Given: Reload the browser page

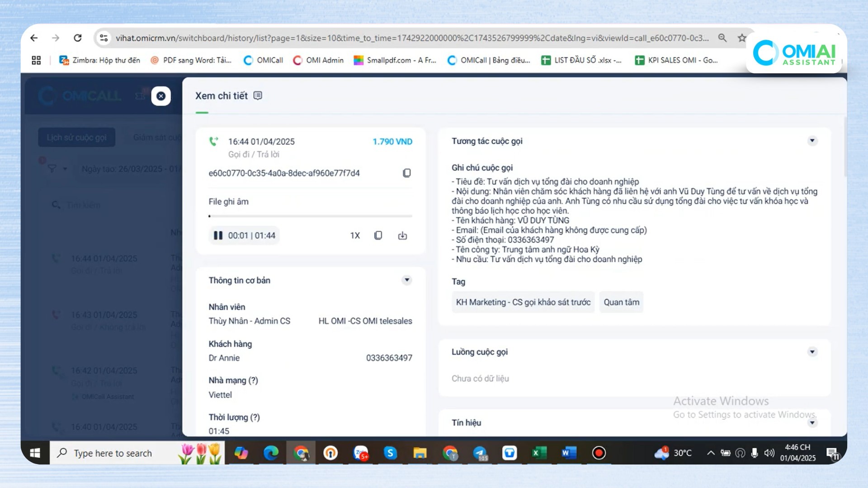Looking at the screenshot, I should [x=78, y=38].
